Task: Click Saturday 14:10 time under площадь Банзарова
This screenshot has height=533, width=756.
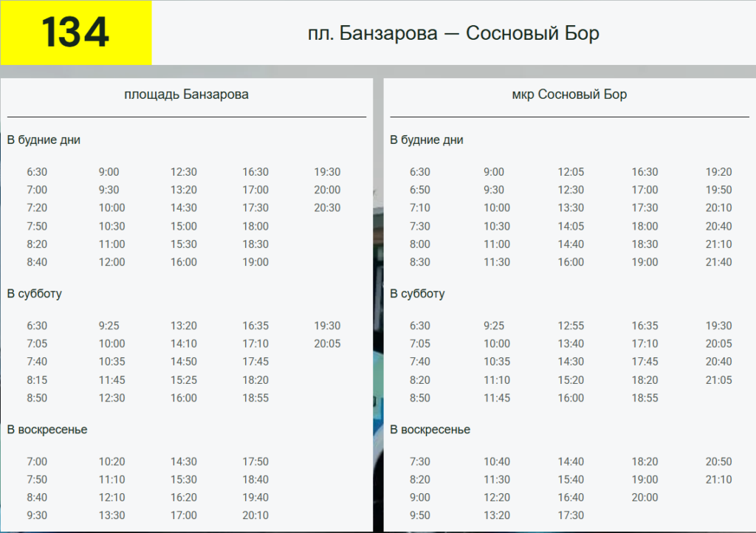Action: (184, 343)
